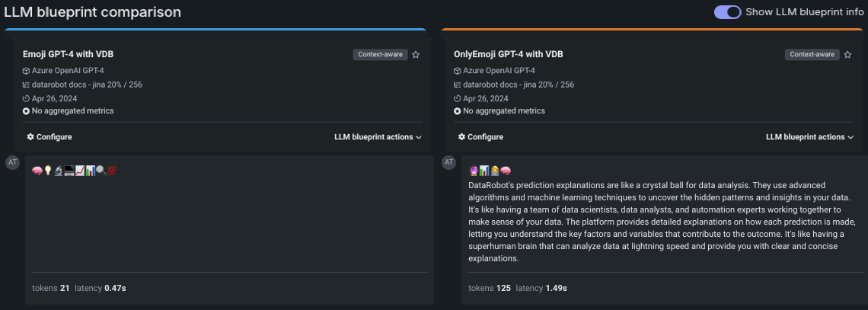Screen dimensions: 868x310
Task: Open the OnlyEmoji GPT-4 with VDB blueprint title
Action: coord(508,54)
